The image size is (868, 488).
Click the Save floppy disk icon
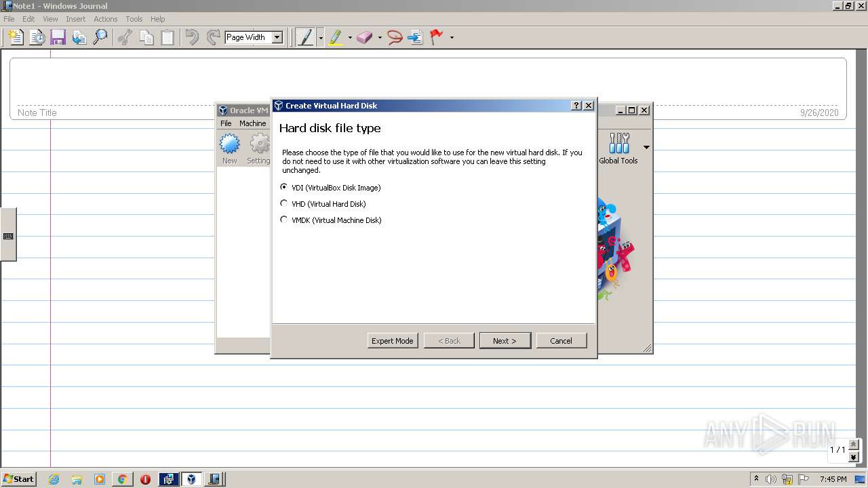click(x=58, y=37)
